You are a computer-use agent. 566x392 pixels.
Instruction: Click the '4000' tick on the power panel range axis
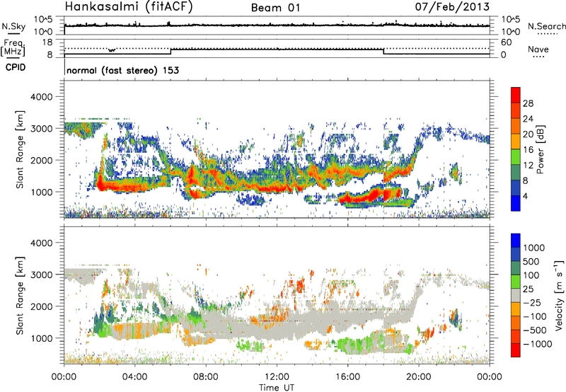point(41,97)
